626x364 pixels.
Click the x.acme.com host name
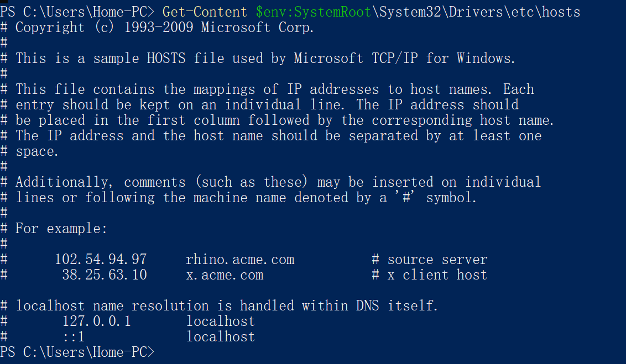225,275
